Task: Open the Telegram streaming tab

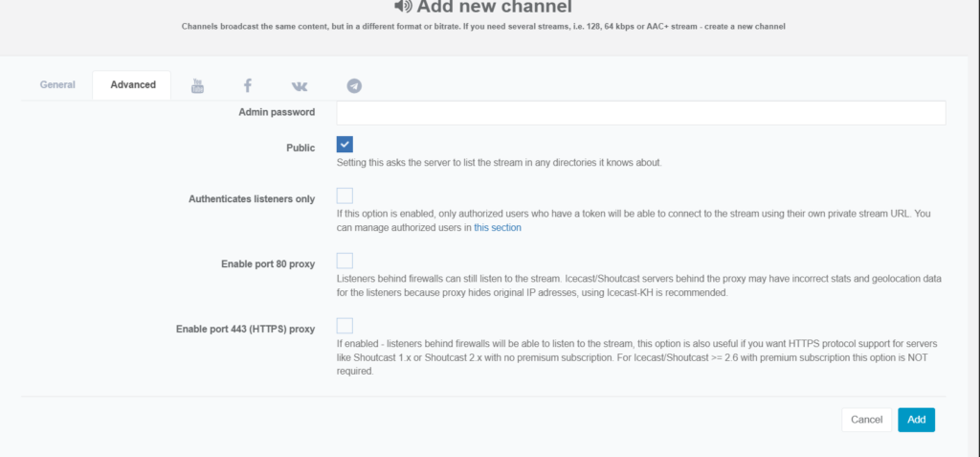Action: pyautogui.click(x=354, y=85)
